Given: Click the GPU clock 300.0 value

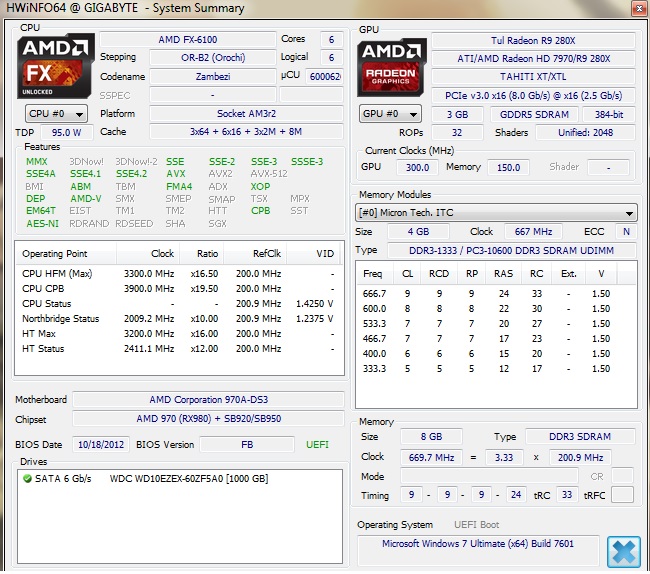Looking at the screenshot, I should point(417,167).
